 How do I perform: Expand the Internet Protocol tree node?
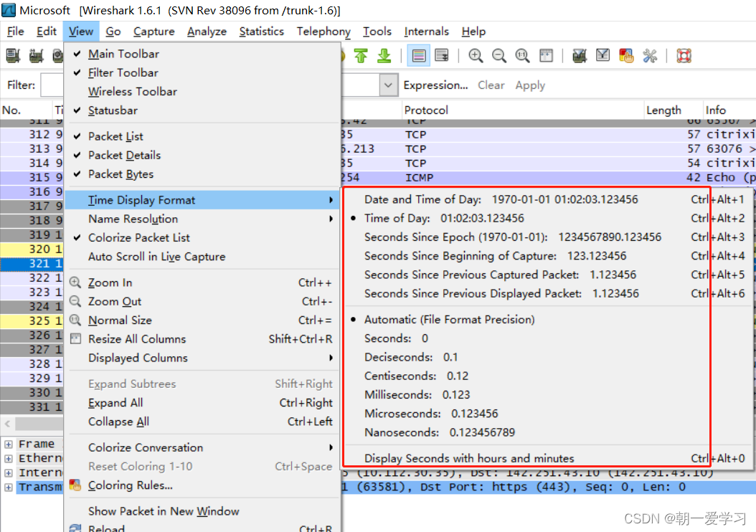[8, 472]
